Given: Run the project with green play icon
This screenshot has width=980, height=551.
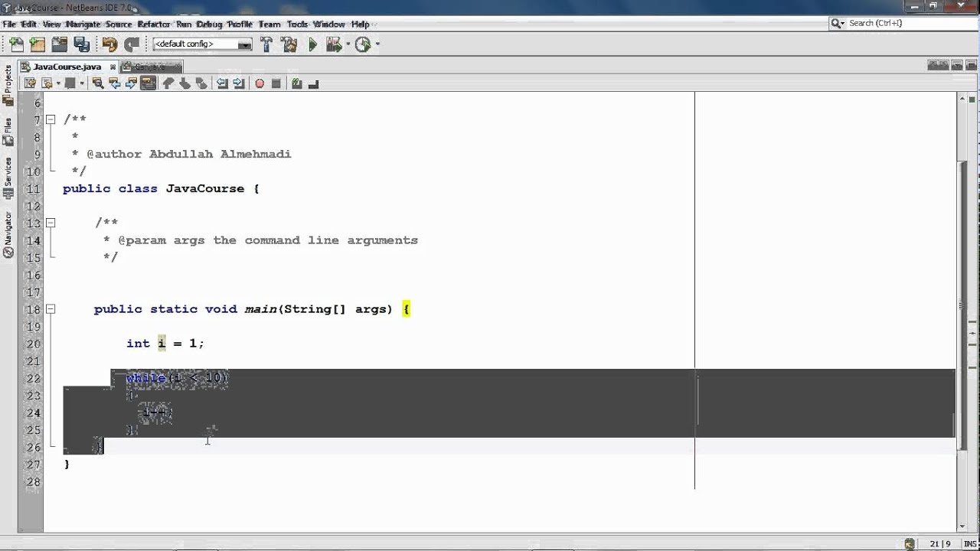Looking at the screenshot, I should point(312,44).
